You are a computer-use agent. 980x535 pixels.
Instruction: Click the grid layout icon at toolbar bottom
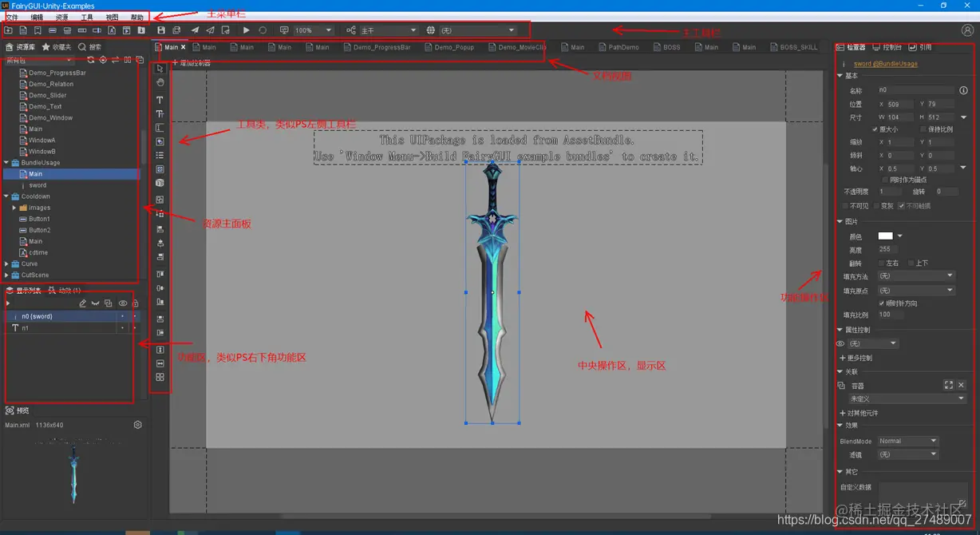click(160, 377)
